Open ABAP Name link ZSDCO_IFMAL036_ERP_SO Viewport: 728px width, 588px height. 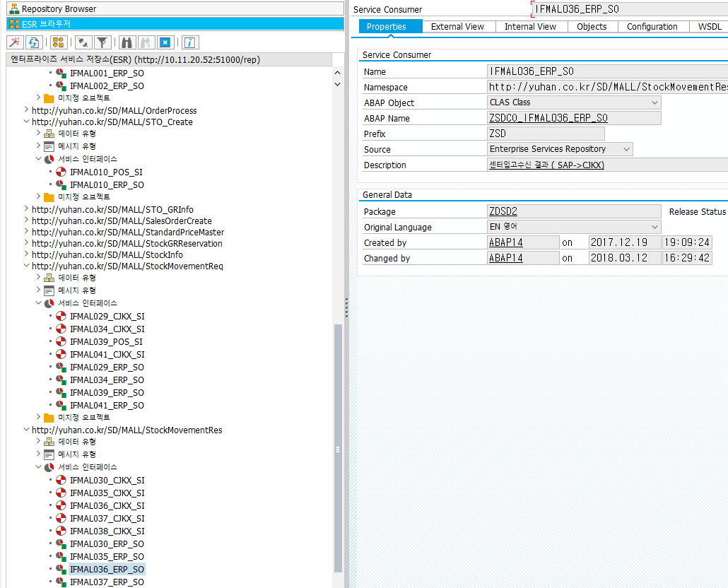[548, 118]
